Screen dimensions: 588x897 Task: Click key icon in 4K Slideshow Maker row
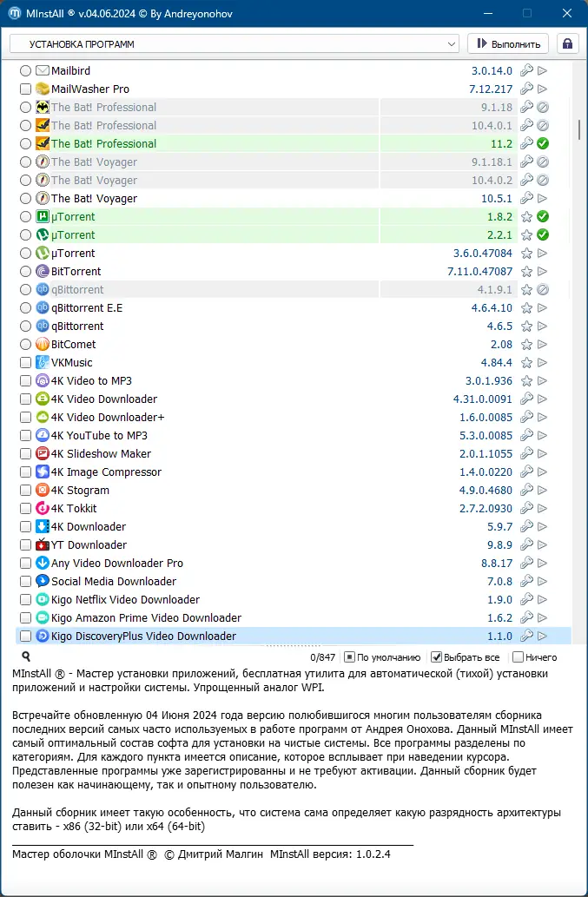click(x=526, y=454)
